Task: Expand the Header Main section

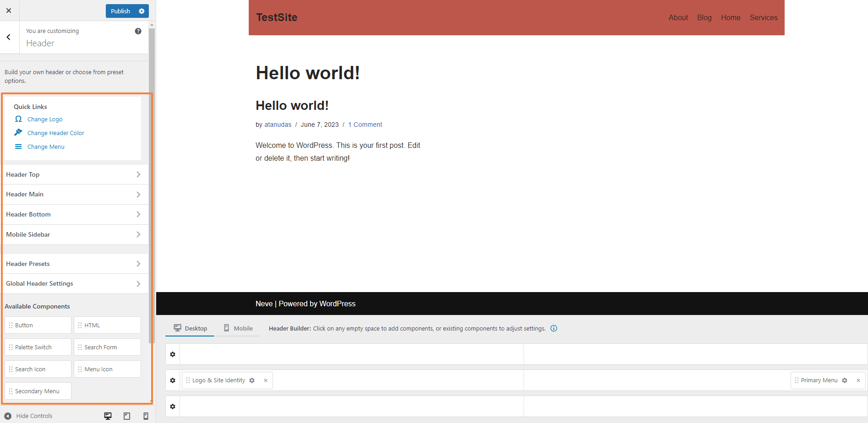Action: click(75, 195)
